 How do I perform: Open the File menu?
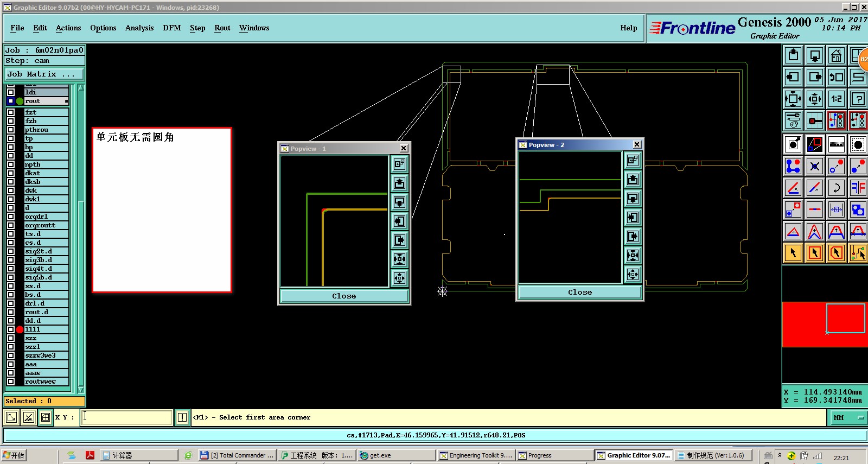click(17, 28)
